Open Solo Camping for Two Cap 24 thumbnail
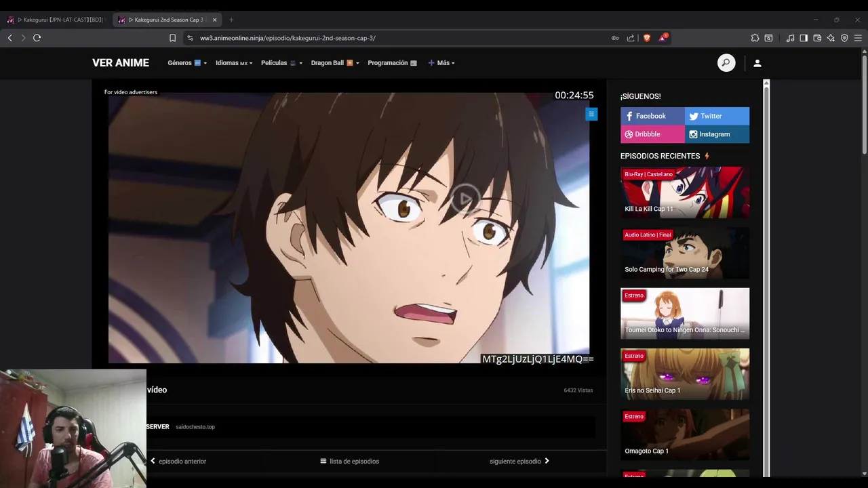868x488 pixels. 685,253
